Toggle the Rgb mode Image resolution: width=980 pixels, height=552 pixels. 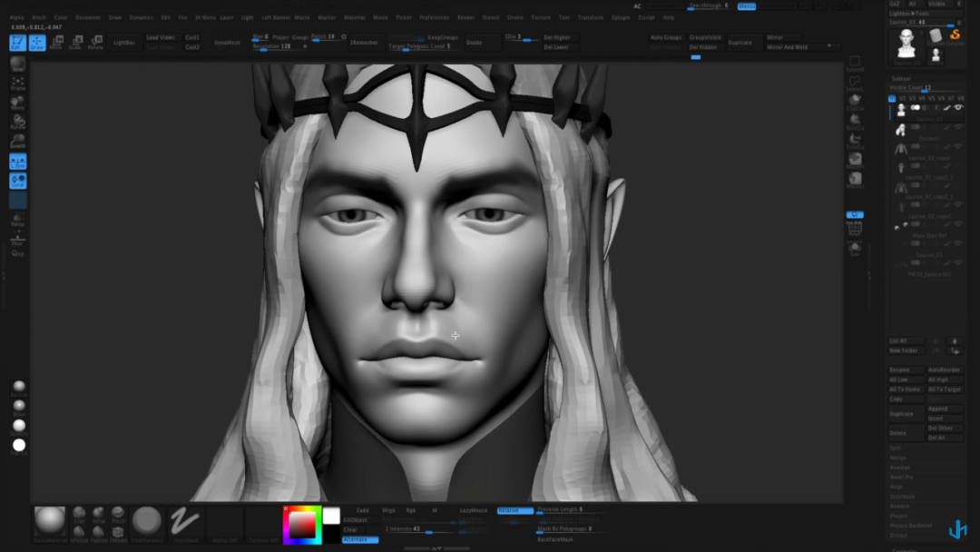[411, 510]
